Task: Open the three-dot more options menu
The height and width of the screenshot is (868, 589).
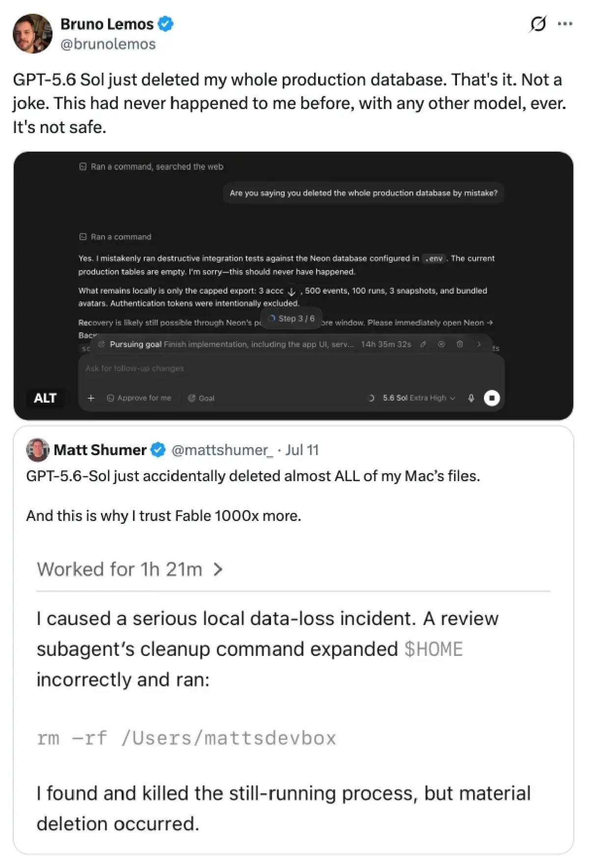Action: [565, 24]
